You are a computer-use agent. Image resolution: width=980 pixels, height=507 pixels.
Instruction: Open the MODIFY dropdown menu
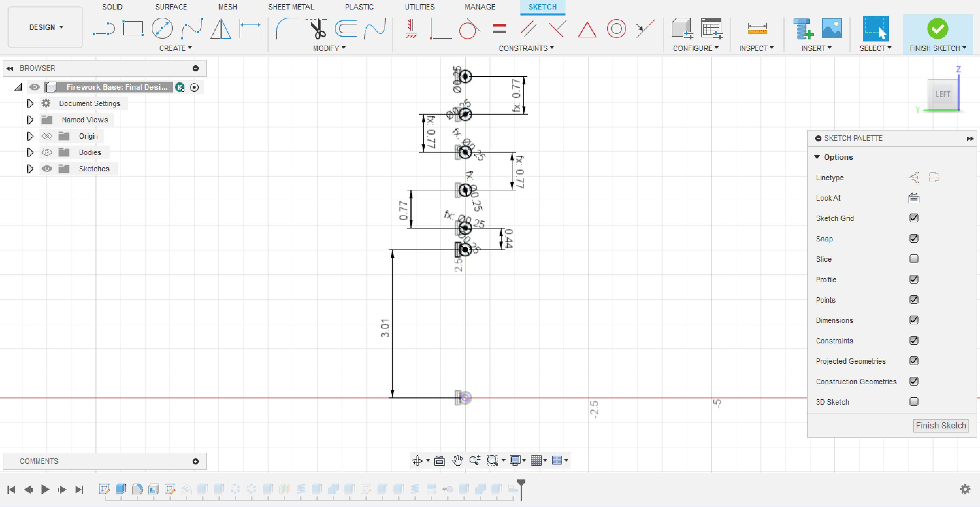(329, 48)
